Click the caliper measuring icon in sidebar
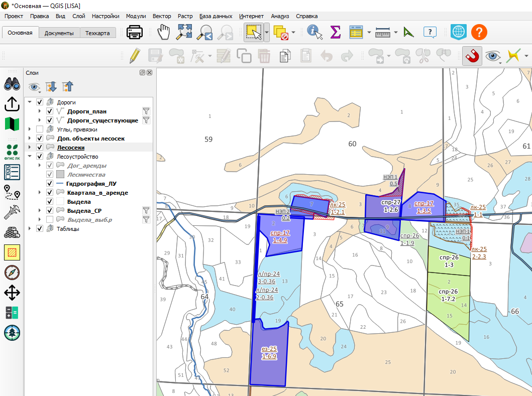Screen dimensions: 532x396 tap(12, 213)
